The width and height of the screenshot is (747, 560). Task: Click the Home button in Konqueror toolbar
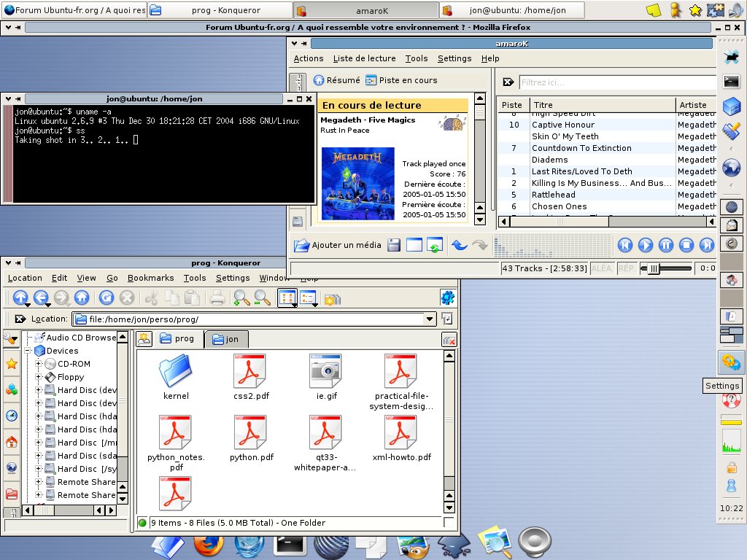tap(82, 297)
